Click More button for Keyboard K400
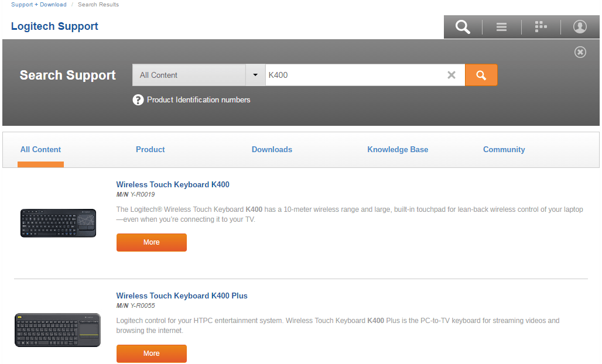The width and height of the screenshot is (602, 364). [x=151, y=242]
